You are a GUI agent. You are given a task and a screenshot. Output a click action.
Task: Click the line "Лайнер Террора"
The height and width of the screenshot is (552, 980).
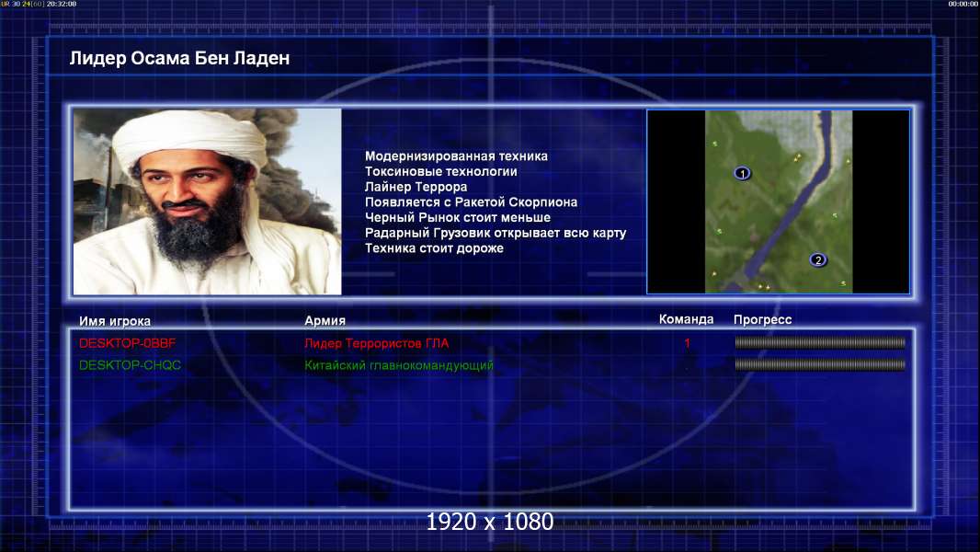[x=416, y=187]
